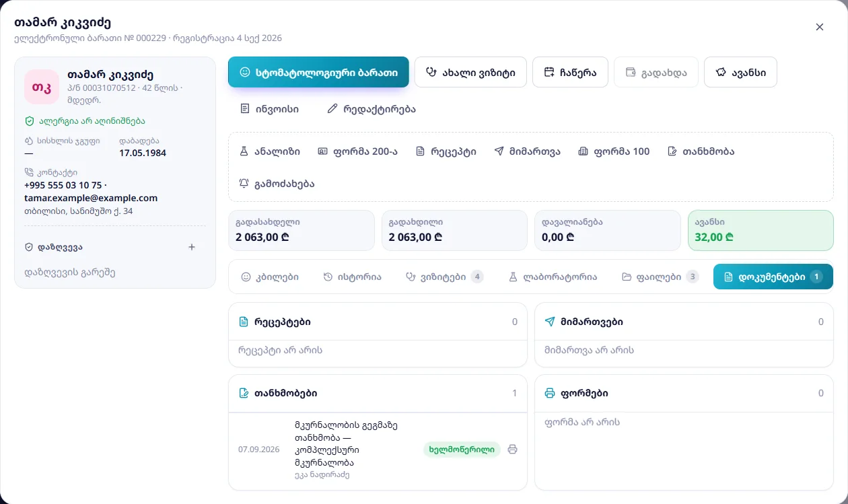Click the თკ patient avatar
The image size is (848, 504).
click(x=42, y=87)
